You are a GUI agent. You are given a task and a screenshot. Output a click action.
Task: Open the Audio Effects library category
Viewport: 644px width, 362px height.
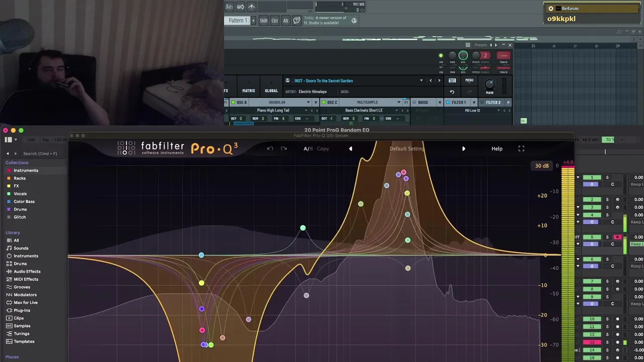pyautogui.click(x=27, y=271)
